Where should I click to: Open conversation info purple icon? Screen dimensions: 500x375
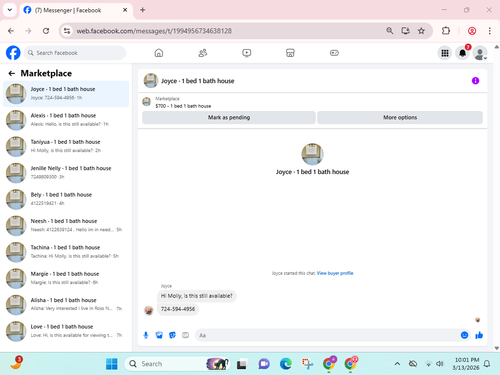click(x=475, y=81)
